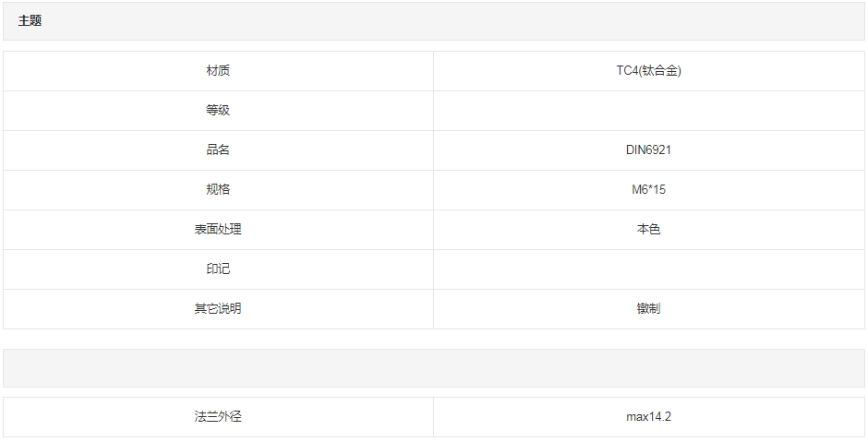Select the TC4(钛合金) material value
Image resolution: width=868 pixels, height=442 pixels.
(648, 71)
